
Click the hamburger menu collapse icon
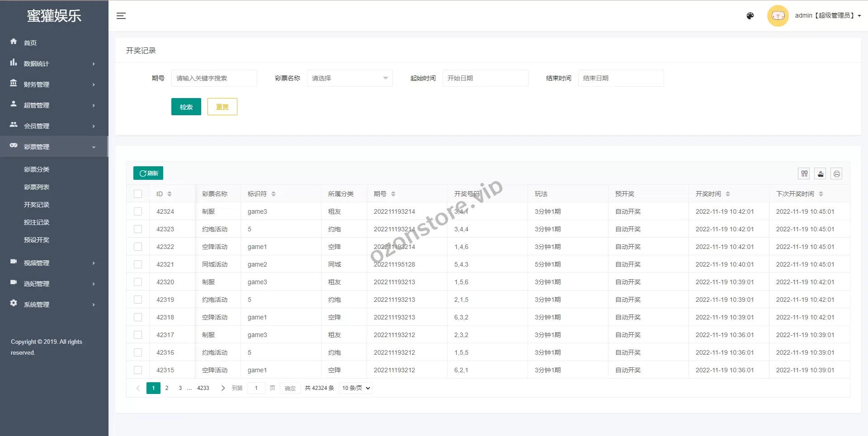click(121, 16)
